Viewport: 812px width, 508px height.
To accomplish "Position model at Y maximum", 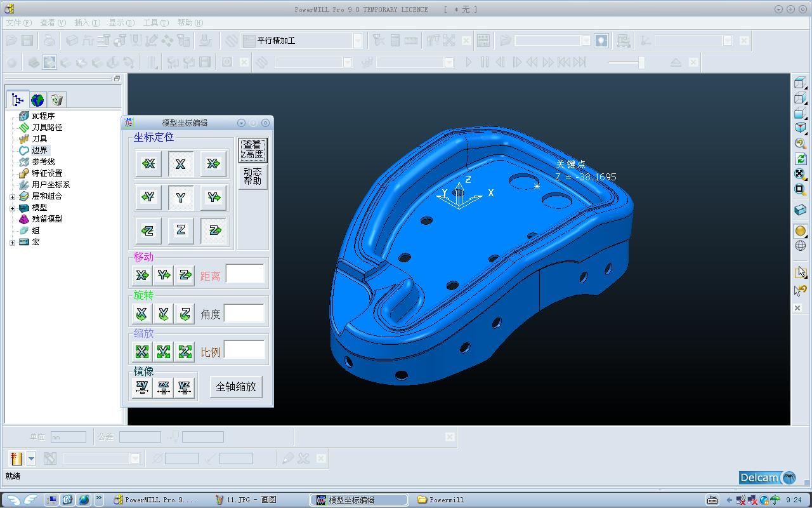I will [213, 197].
